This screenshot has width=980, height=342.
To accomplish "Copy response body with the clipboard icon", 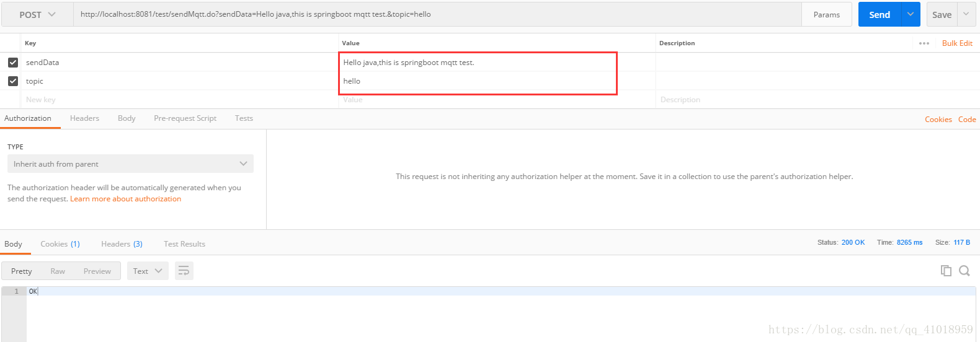I will point(946,271).
